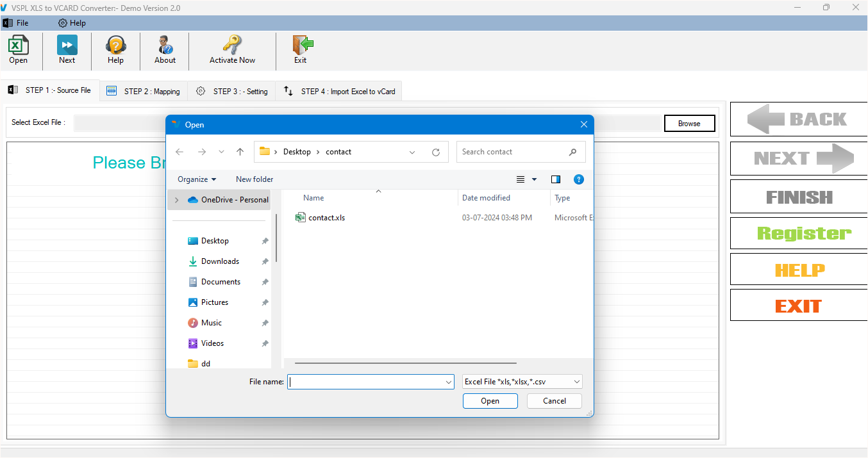Select the contact.xls file
This screenshot has height=458, width=868.
pos(321,218)
